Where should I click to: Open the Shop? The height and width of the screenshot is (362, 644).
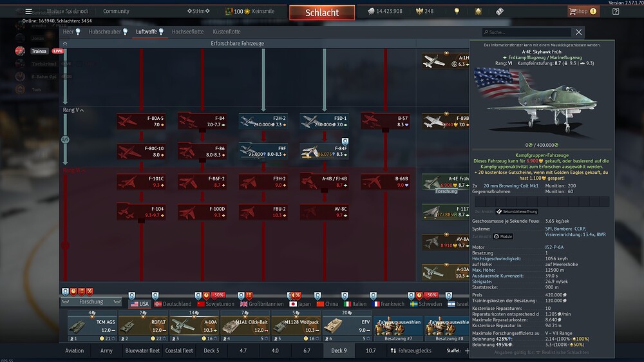click(582, 12)
